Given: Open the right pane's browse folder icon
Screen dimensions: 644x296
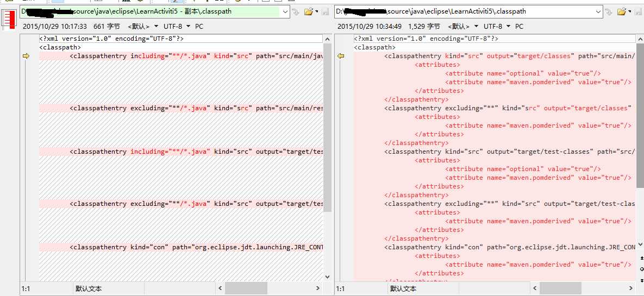Looking at the screenshot, I should pos(622,12).
